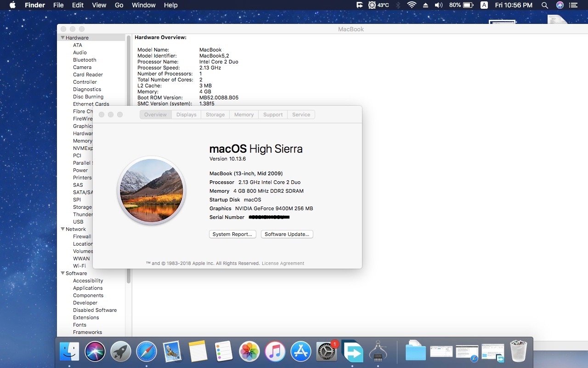Switch to the Overview tab
Screen dimensions: 588x368
156,115
